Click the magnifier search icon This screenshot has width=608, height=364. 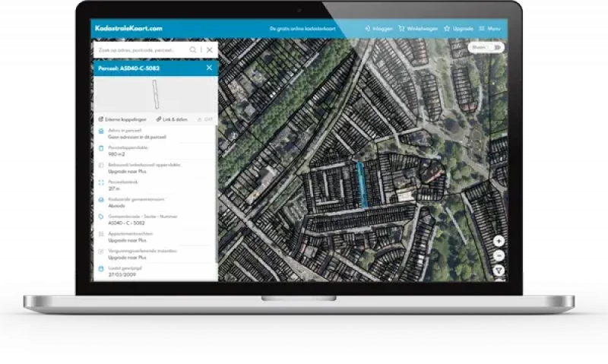coord(193,50)
